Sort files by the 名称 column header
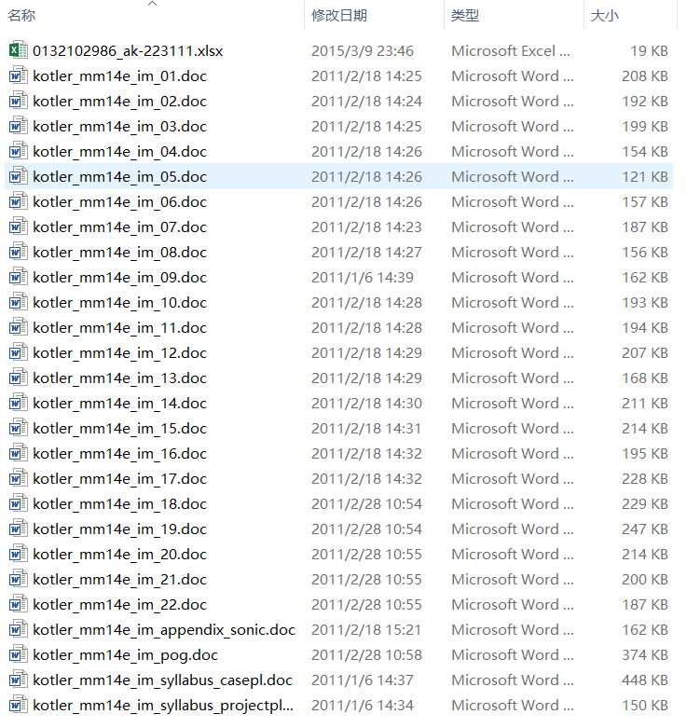700x728 pixels. click(x=21, y=15)
